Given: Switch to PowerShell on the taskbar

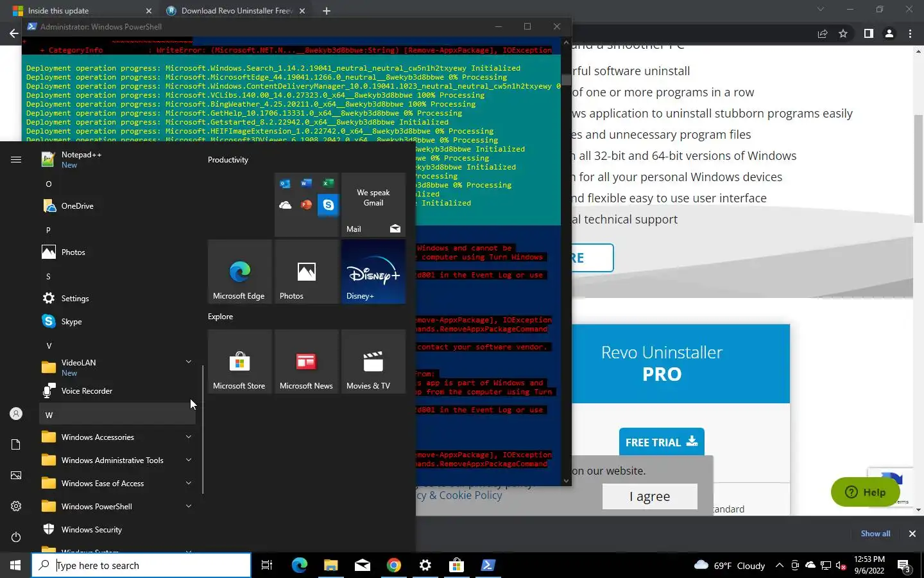Looking at the screenshot, I should [488, 565].
